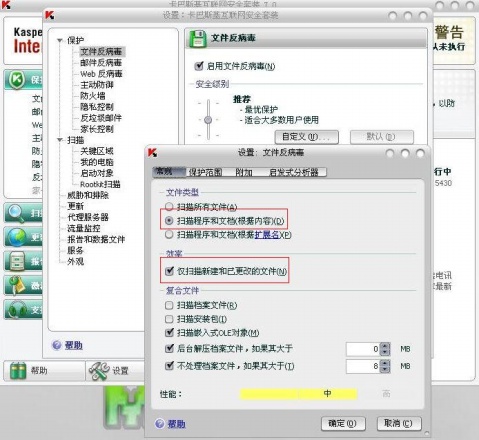The height and width of the screenshot is (440, 479).
Task: Open the 启发式分析器 tab
Action: [x=294, y=172]
